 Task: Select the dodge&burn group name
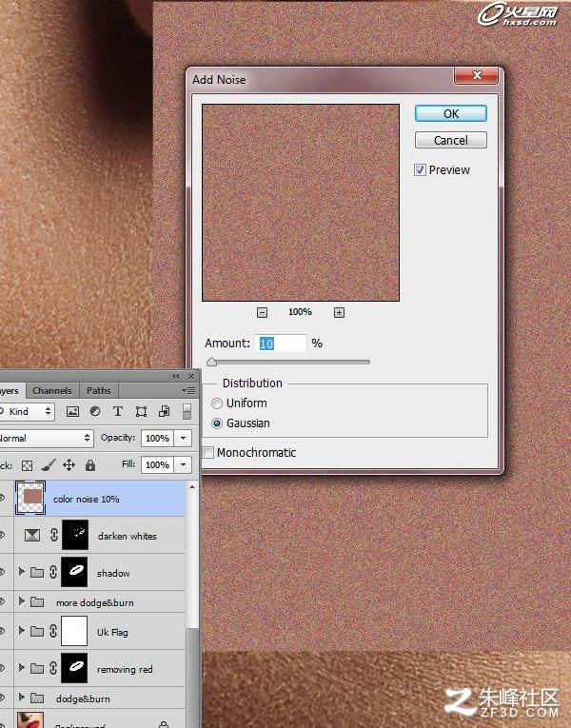[83, 698]
